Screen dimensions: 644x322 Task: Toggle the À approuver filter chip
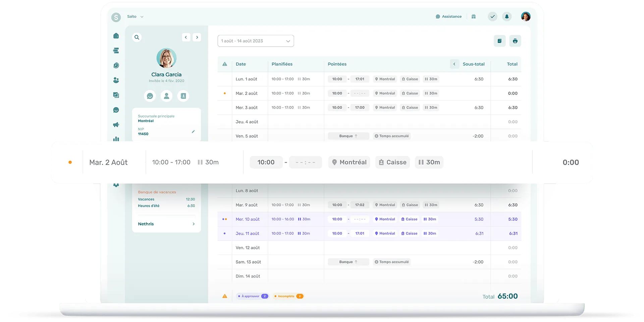pos(253,296)
